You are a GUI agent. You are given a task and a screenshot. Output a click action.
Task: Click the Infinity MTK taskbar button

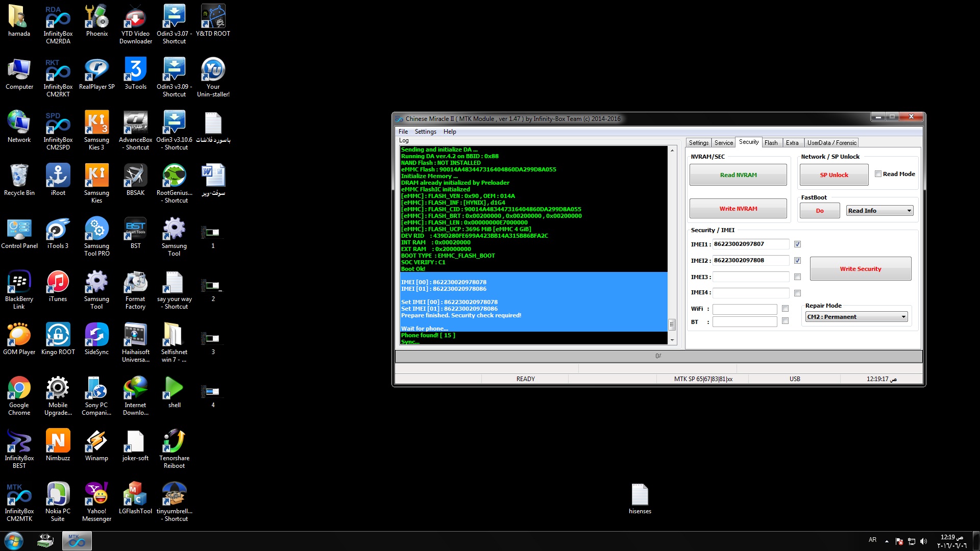77,541
